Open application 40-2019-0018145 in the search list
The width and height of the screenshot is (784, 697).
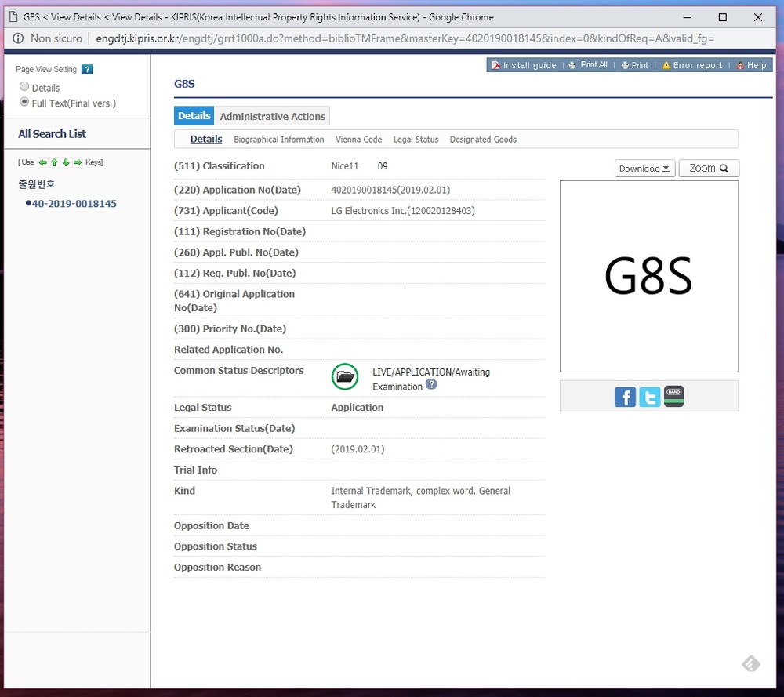[x=74, y=204]
